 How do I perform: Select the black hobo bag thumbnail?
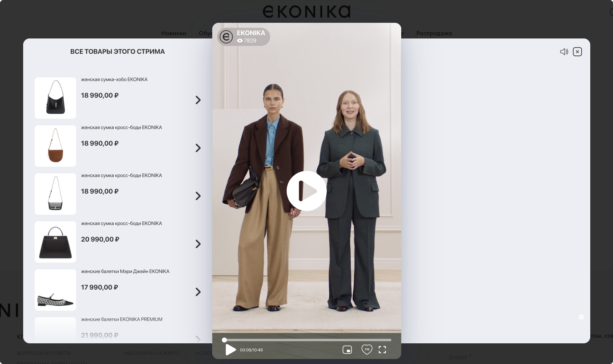[x=55, y=98]
